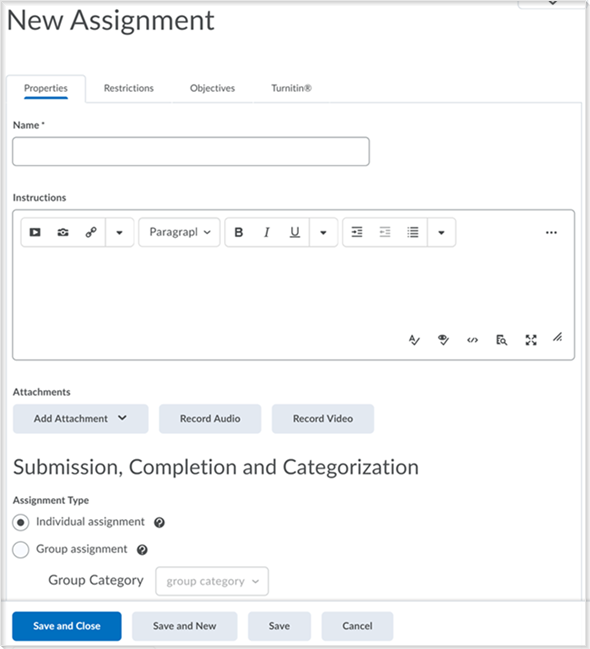Select Individual assignment radio button
Viewport: 590px width, 649px height.
(21, 522)
